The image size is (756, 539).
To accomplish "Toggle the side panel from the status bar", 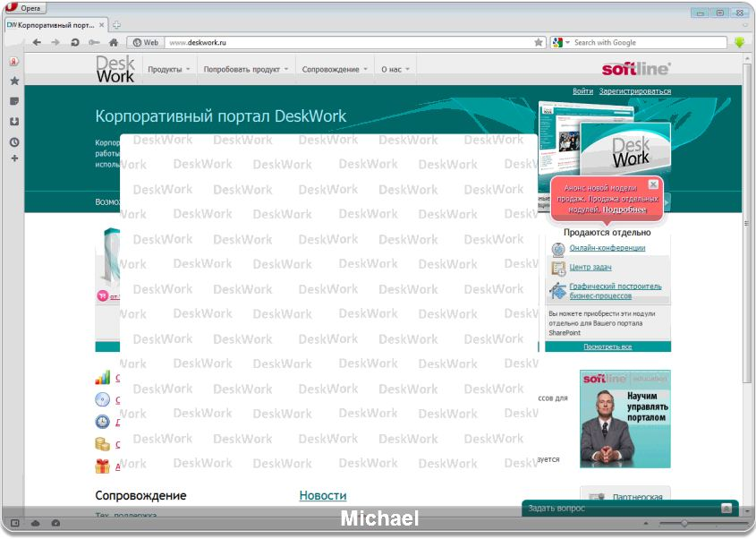I will click(x=15, y=523).
